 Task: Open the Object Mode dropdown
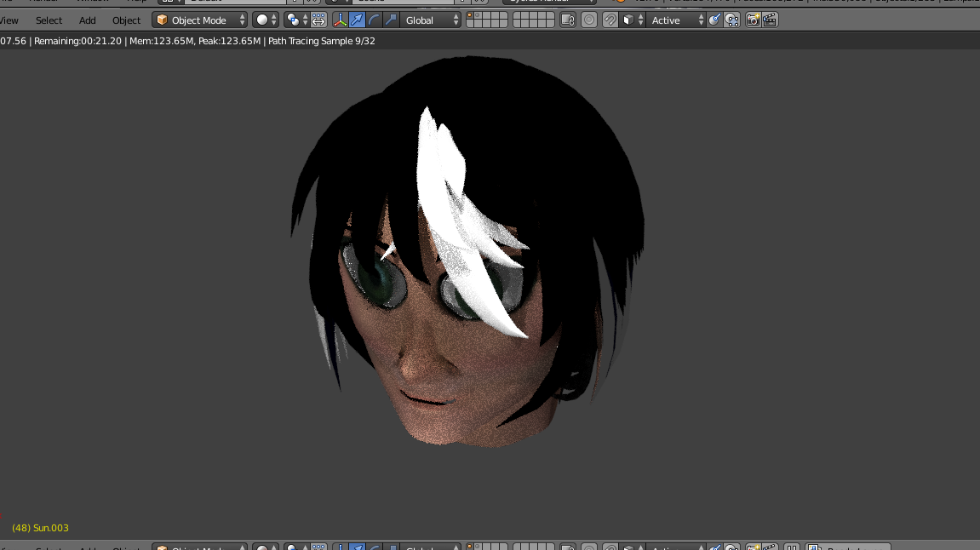click(200, 20)
